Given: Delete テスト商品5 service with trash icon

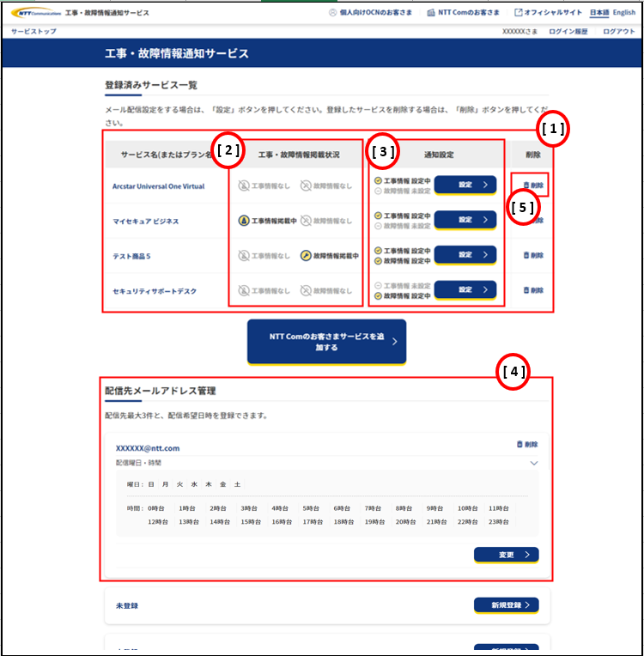Looking at the screenshot, I should pyautogui.click(x=533, y=255).
